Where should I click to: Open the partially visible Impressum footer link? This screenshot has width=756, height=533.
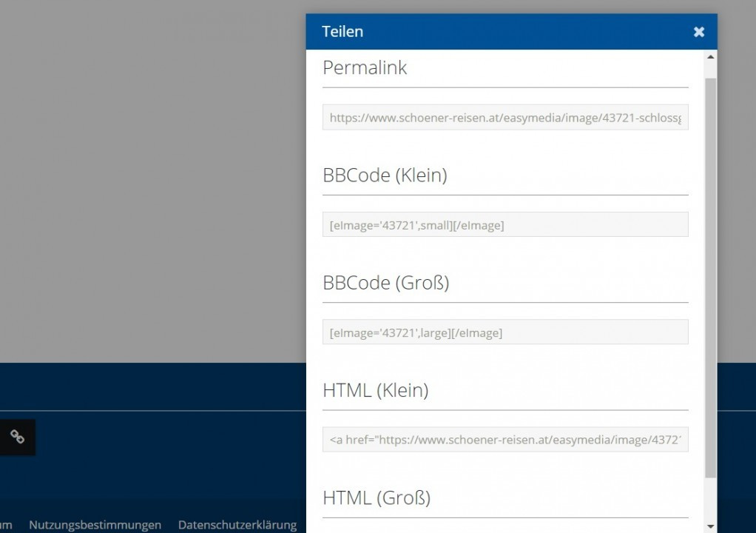click(6, 525)
